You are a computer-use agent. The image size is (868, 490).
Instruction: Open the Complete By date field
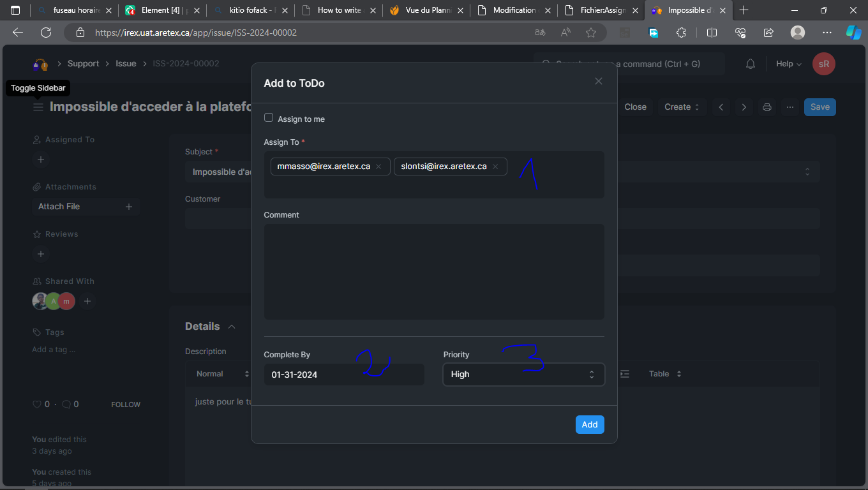344,375
